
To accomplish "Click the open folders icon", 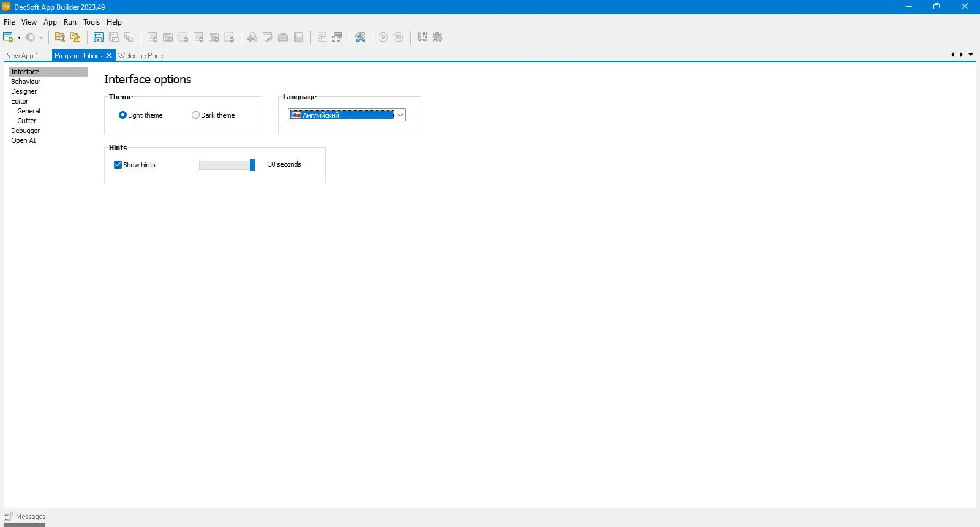I will [x=75, y=37].
